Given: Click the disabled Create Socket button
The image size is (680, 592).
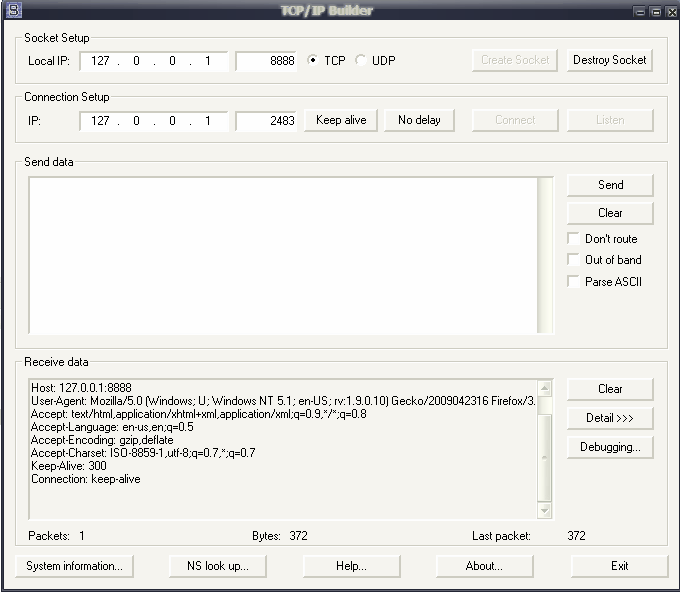Looking at the screenshot, I should (x=515, y=60).
